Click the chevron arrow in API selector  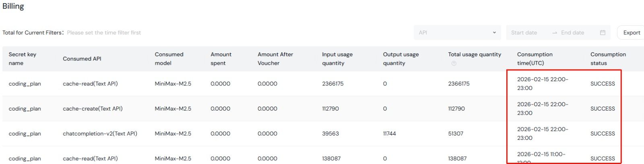coord(494,33)
